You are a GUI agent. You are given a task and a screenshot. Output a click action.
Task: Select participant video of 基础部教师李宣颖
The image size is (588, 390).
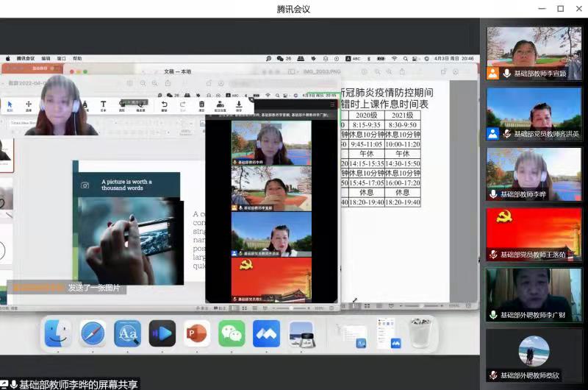pyautogui.click(x=534, y=53)
